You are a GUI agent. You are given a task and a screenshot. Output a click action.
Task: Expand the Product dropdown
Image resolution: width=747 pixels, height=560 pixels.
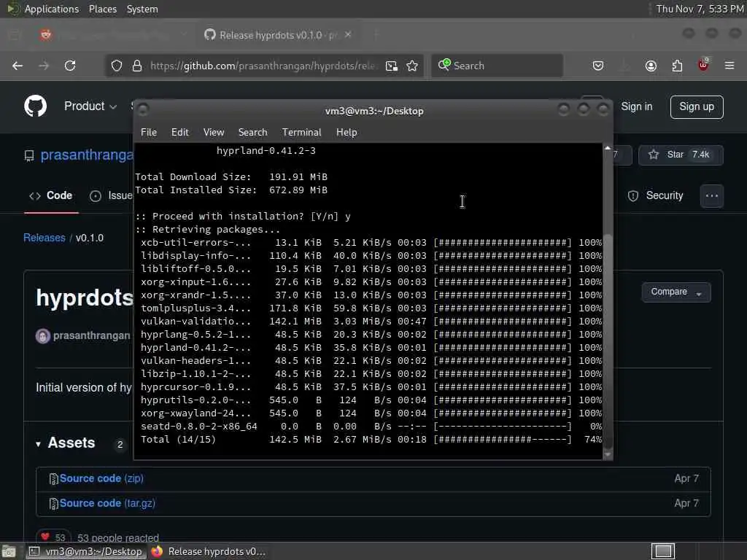click(x=90, y=106)
